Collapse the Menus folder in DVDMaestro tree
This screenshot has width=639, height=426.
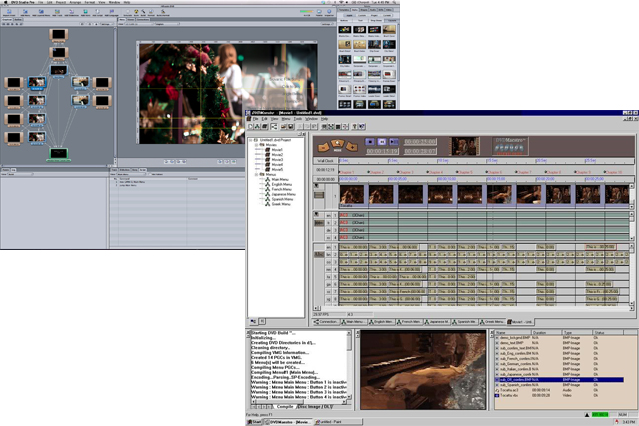point(256,174)
